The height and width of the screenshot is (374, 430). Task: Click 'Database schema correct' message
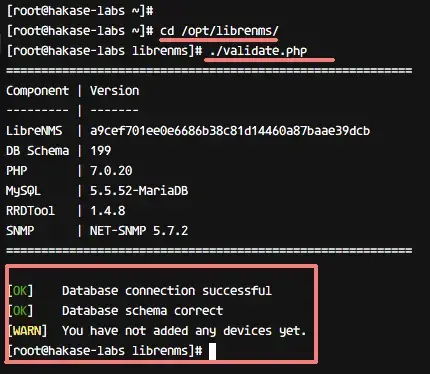click(142, 311)
